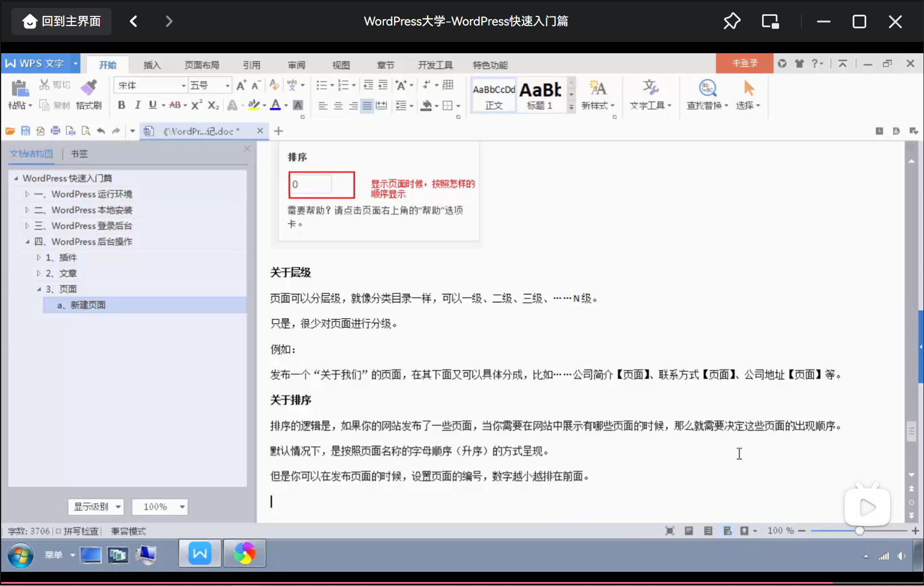Click the borders grid icon
Viewport: 924px width, 586px height.
click(x=448, y=105)
